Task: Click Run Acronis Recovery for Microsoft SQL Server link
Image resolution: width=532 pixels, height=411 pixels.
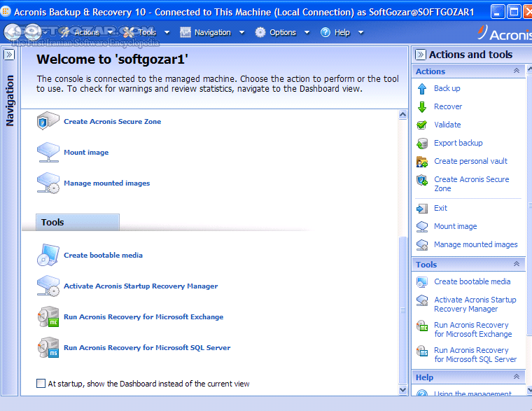Action: [147, 347]
